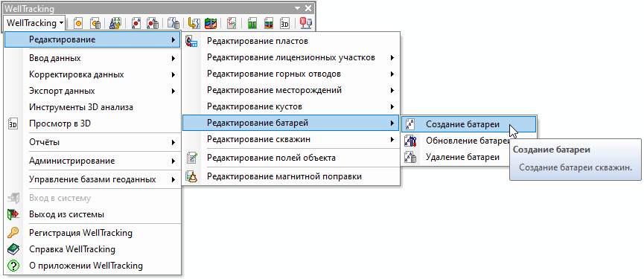The width and height of the screenshot is (644, 279).
Task: Click the red-green curved arrows toolbar icon
Action: [x=232, y=23]
